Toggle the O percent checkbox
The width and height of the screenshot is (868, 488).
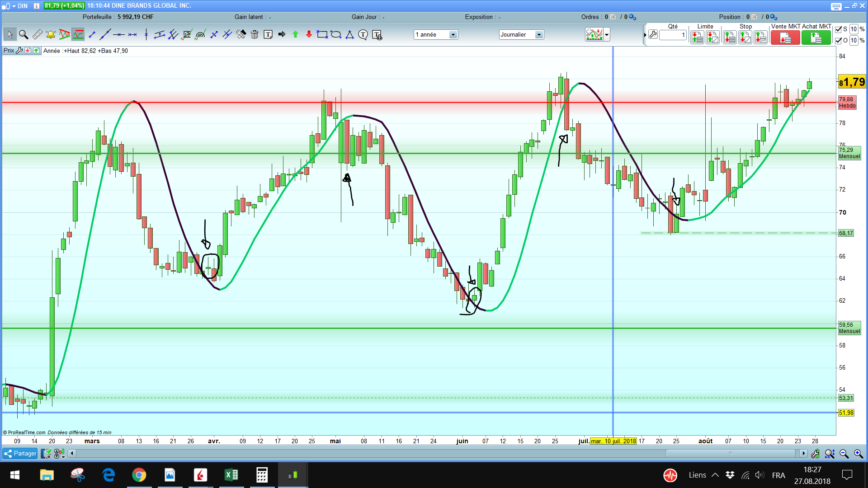click(839, 40)
